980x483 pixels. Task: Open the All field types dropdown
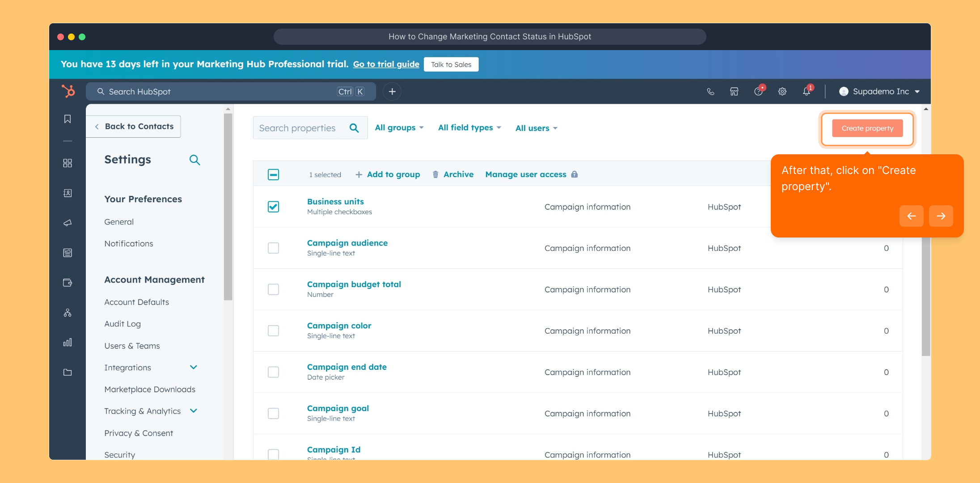(x=469, y=128)
